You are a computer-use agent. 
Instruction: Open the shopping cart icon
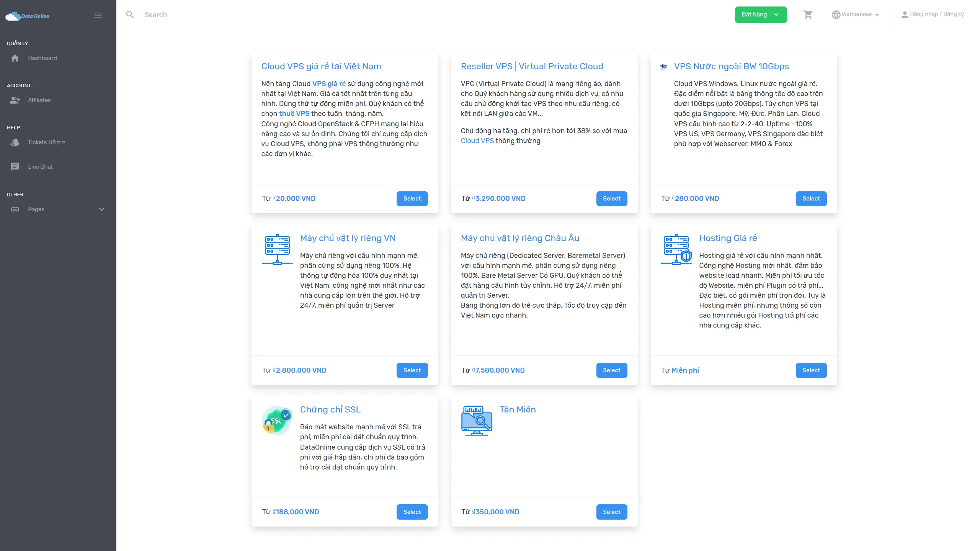(x=808, y=15)
